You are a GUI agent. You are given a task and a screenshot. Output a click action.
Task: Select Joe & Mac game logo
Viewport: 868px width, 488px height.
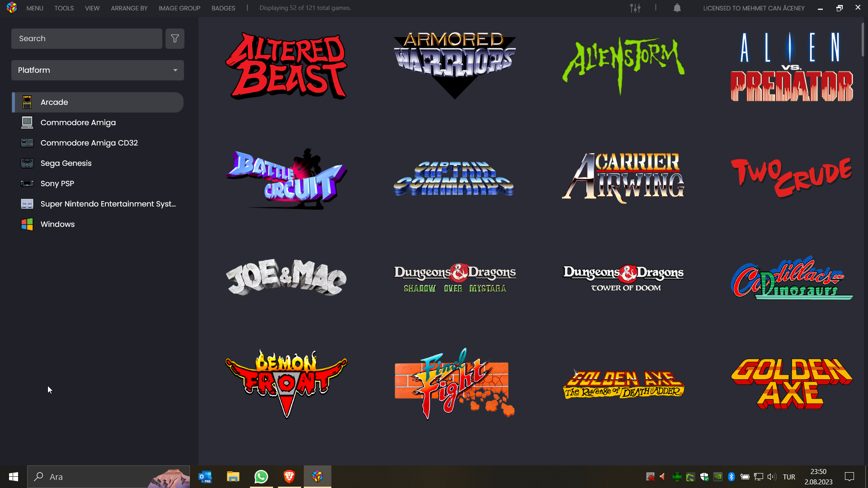point(286,277)
